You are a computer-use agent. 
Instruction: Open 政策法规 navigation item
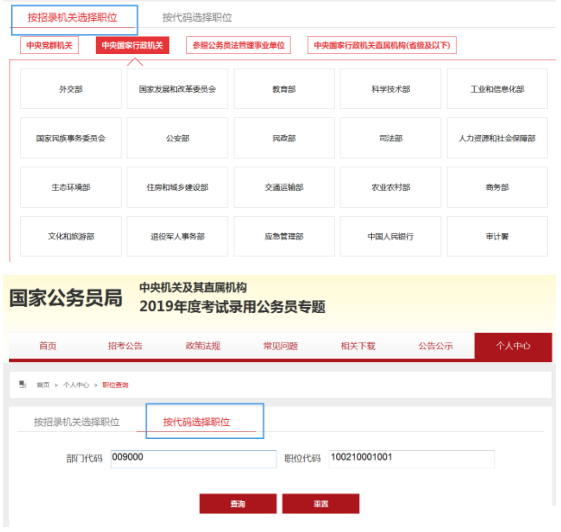tap(203, 346)
